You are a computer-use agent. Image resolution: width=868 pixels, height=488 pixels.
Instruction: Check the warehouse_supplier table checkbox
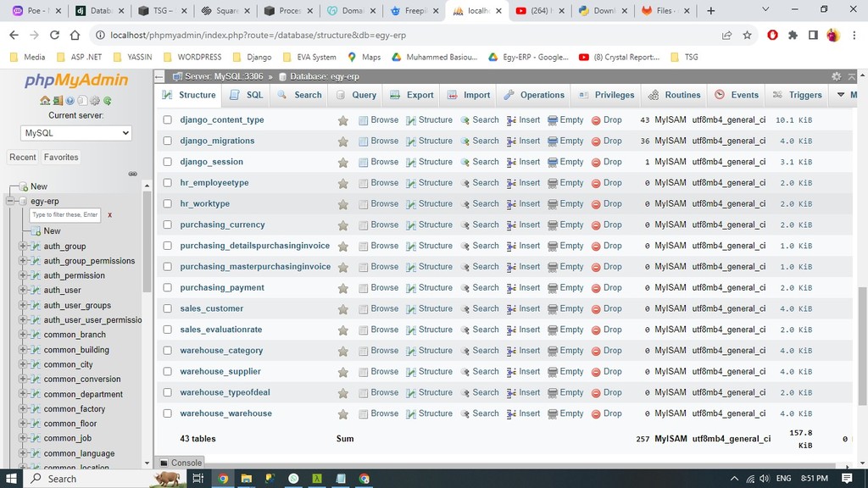tap(167, 371)
